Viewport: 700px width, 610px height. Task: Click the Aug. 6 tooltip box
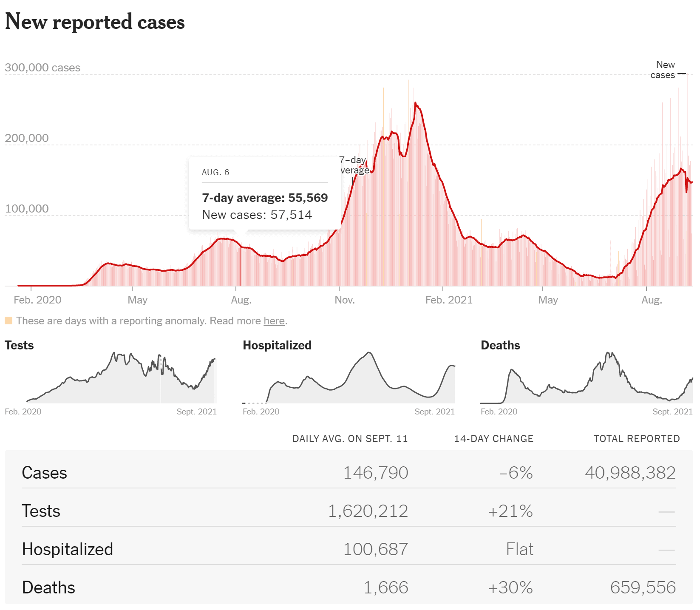[265, 194]
